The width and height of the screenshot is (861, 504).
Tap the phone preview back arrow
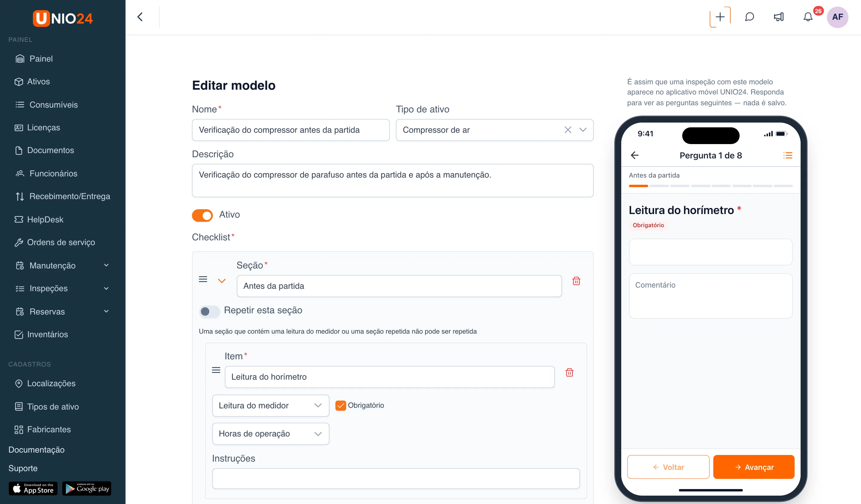pyautogui.click(x=634, y=155)
